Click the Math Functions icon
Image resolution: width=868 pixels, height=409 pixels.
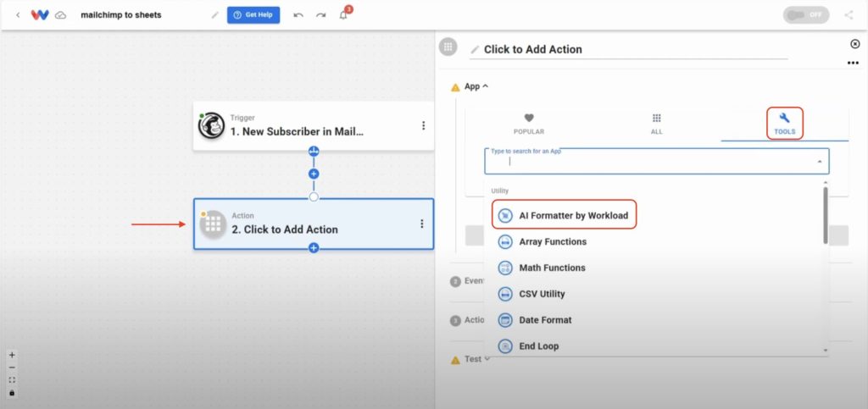(x=505, y=268)
